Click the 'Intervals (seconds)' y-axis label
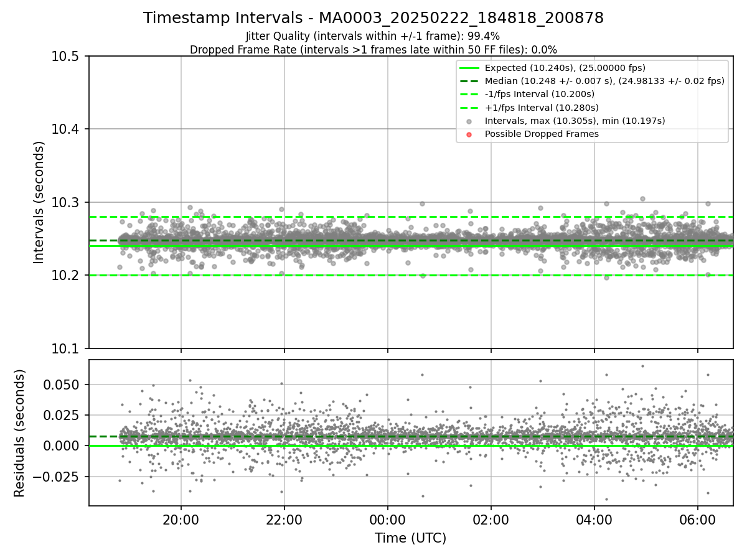This screenshot has height=560, width=747. click(x=39, y=202)
